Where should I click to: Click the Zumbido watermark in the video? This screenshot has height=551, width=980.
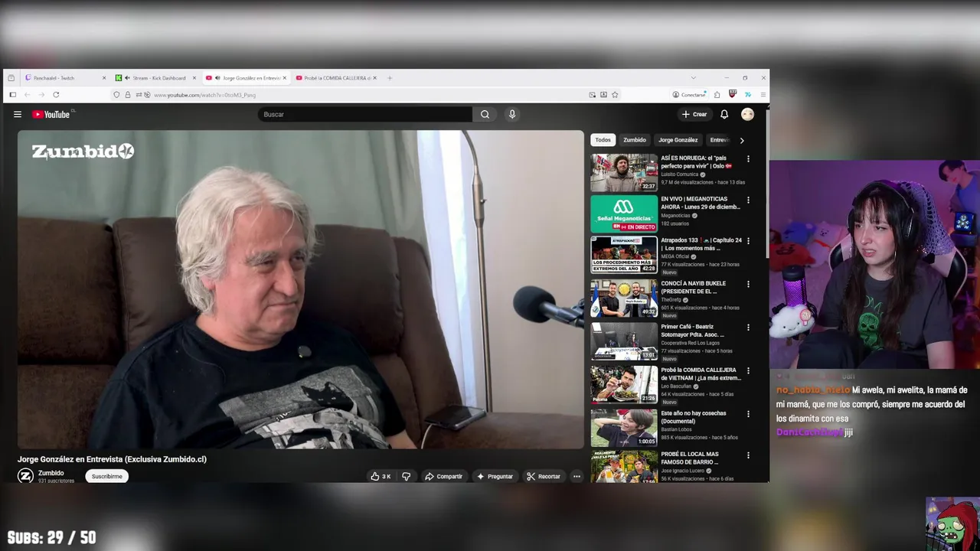pos(83,152)
